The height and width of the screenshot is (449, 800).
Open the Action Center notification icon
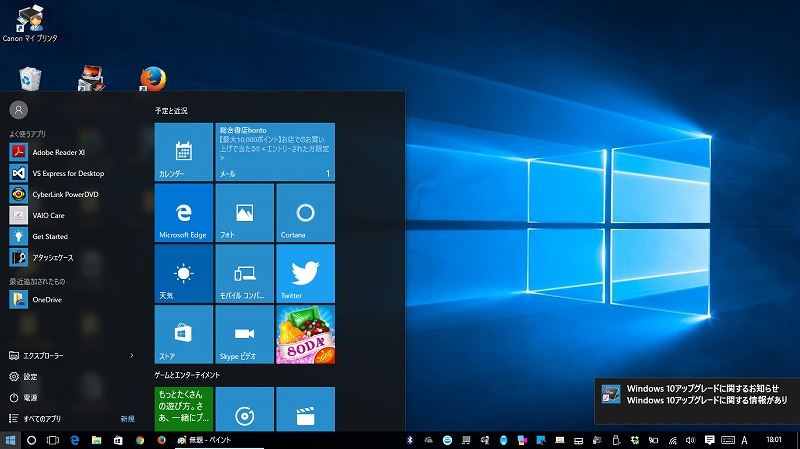click(709, 440)
